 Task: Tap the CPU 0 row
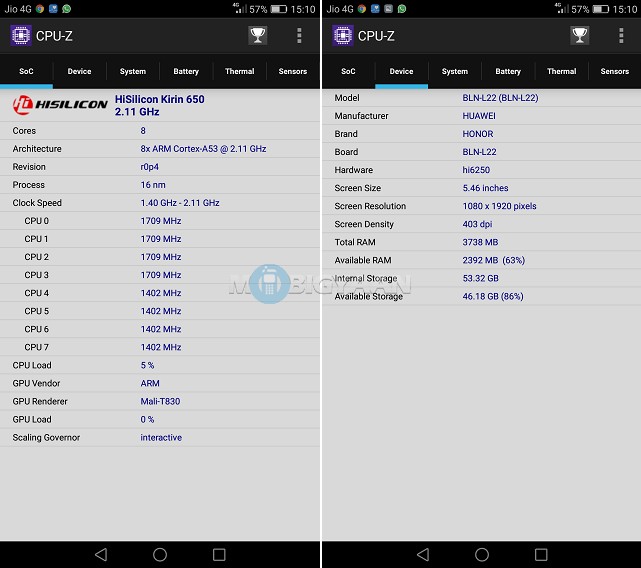pyautogui.click(x=160, y=221)
